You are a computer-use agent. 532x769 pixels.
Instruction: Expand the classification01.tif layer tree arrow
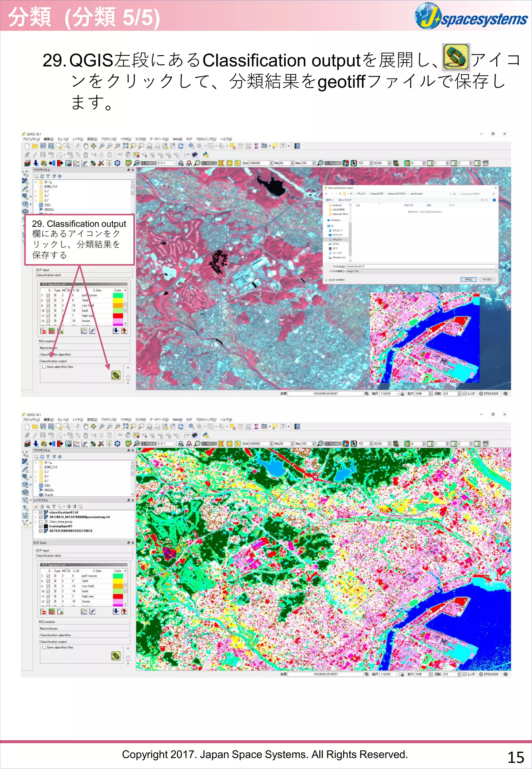pos(36,512)
